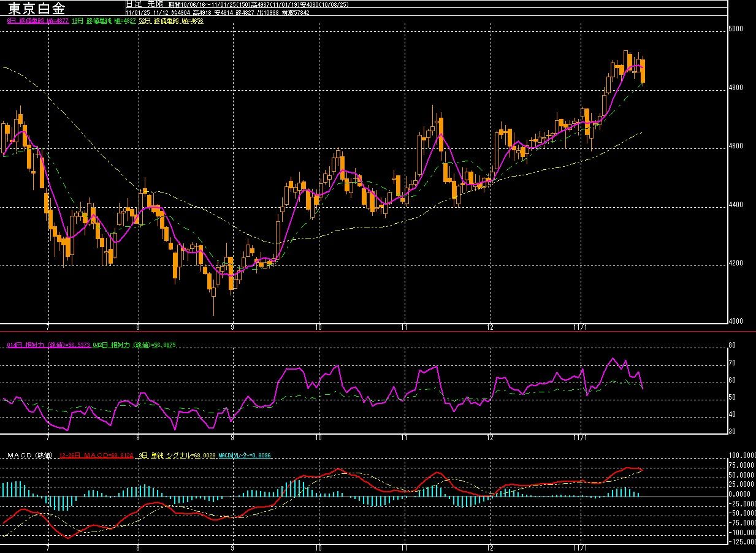Select the 52日 yellow moving average label

(x=171, y=21)
